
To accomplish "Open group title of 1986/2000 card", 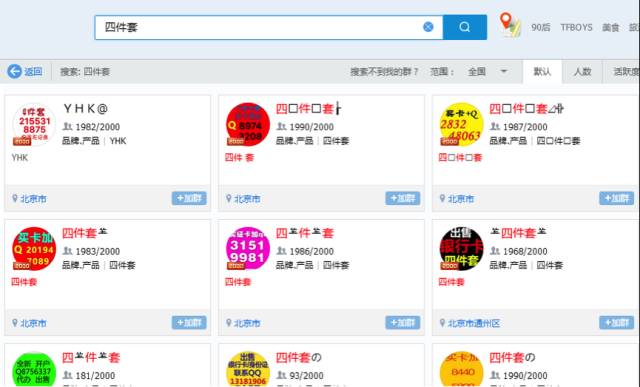I will pos(305,233).
